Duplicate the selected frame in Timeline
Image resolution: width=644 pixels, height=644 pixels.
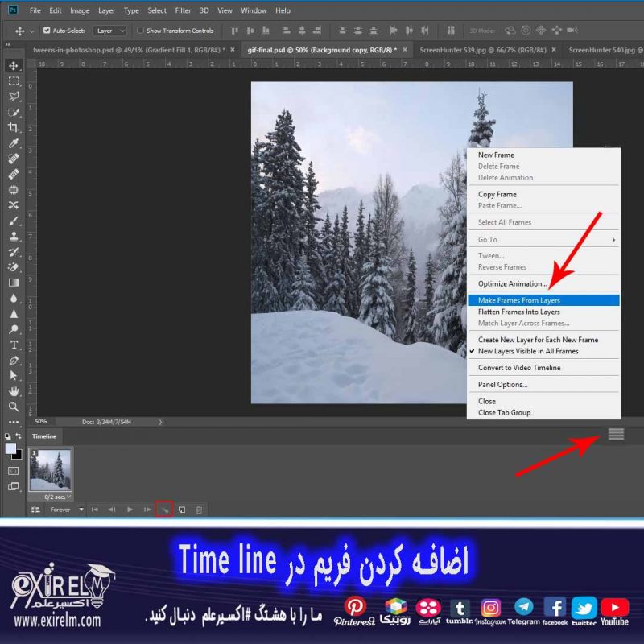click(182, 510)
